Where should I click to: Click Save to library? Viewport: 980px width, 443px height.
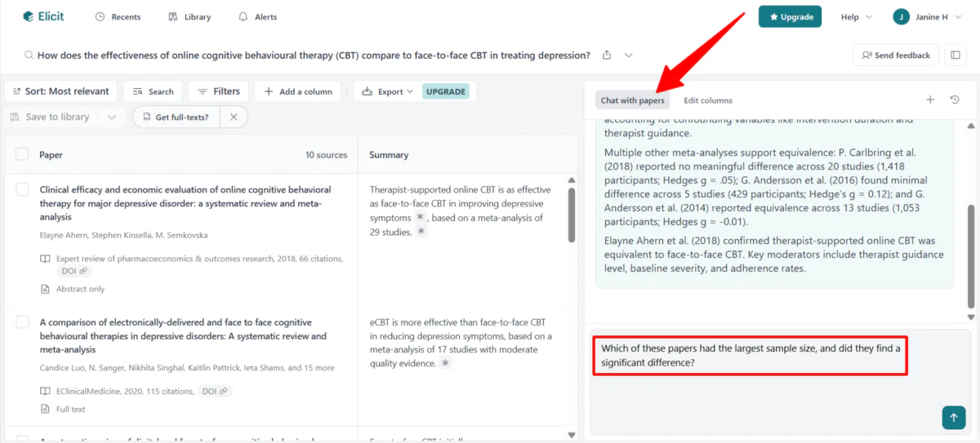50,117
